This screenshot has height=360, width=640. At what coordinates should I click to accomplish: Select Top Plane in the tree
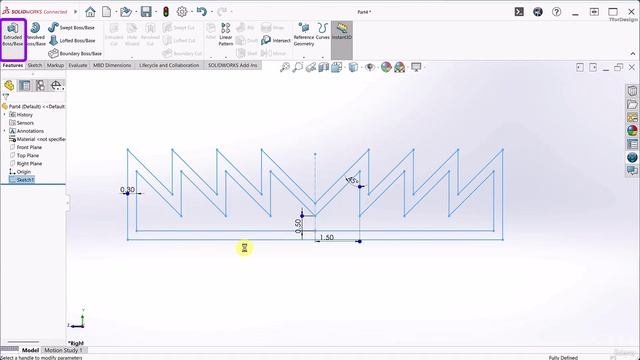click(x=24, y=156)
